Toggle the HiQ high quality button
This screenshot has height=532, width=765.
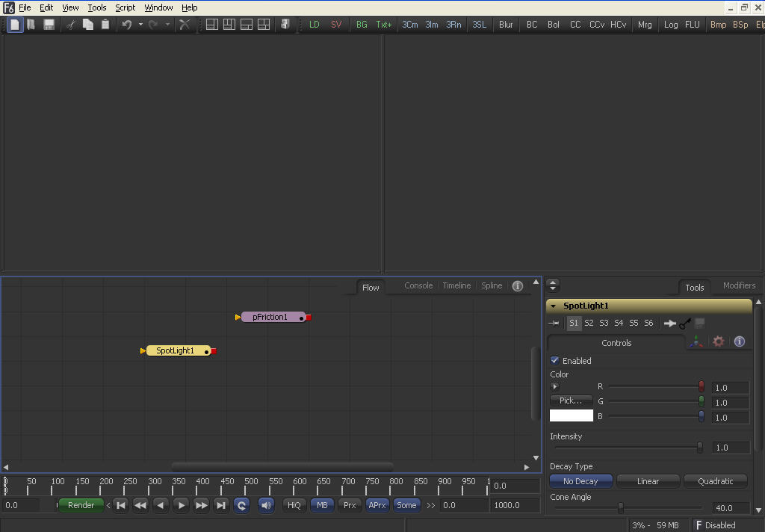pyautogui.click(x=294, y=505)
